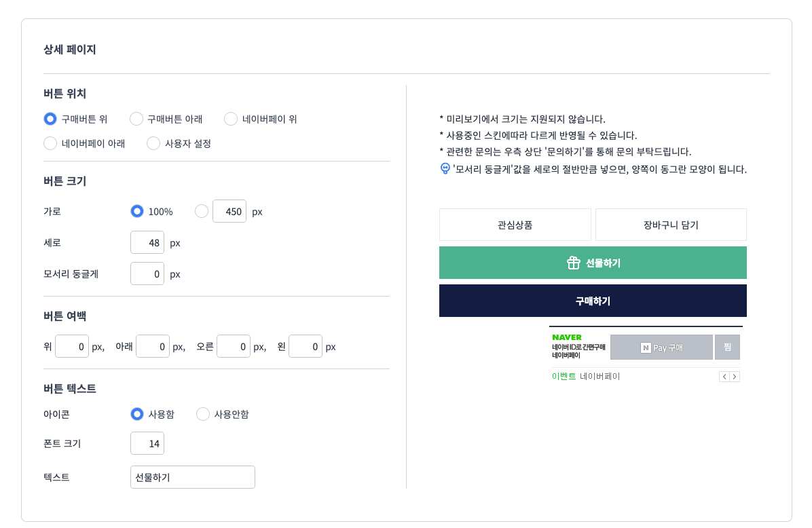Set width to 100% option
Screen dimensions: 812x528
pos(137,211)
